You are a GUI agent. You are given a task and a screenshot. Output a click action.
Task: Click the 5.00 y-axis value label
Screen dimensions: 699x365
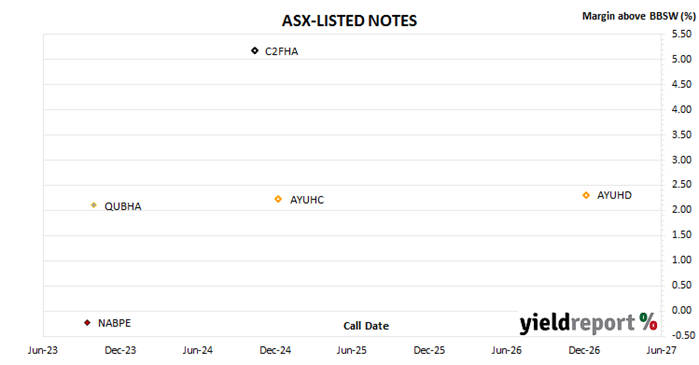(x=682, y=59)
